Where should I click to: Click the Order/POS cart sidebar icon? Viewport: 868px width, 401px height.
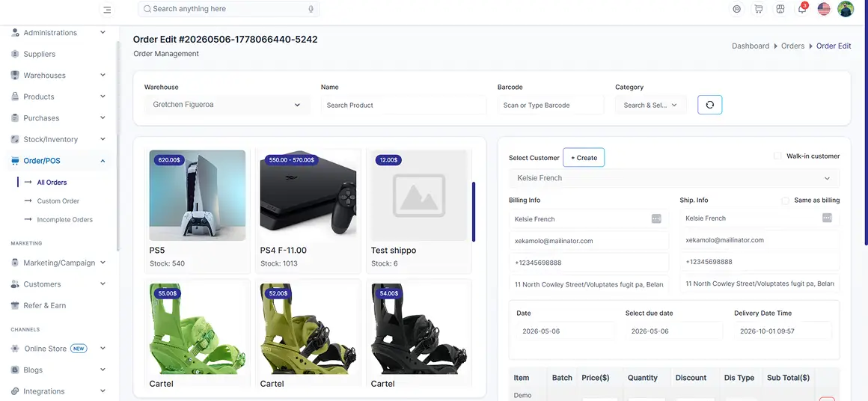16,161
